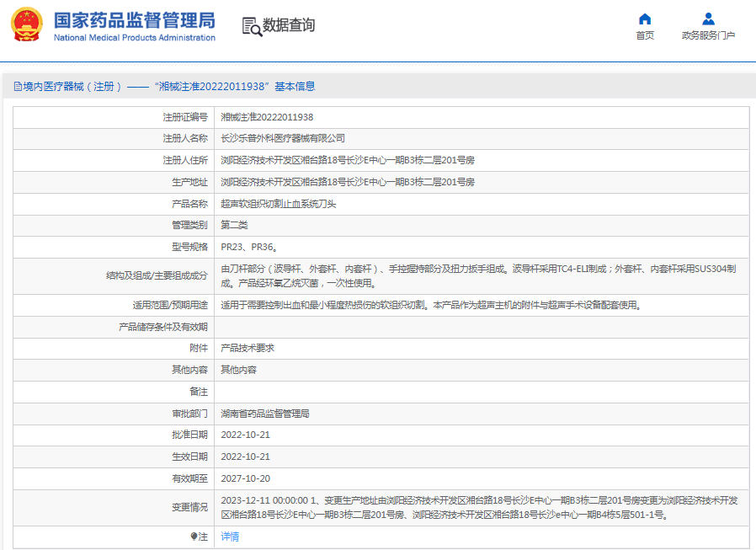Click the 注册人名称 label
756x550 pixels.
click(185, 138)
